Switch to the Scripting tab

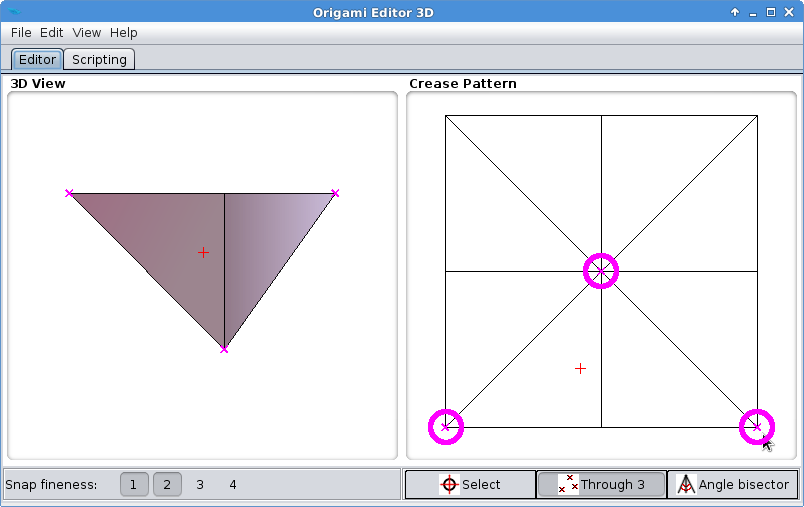pos(100,60)
